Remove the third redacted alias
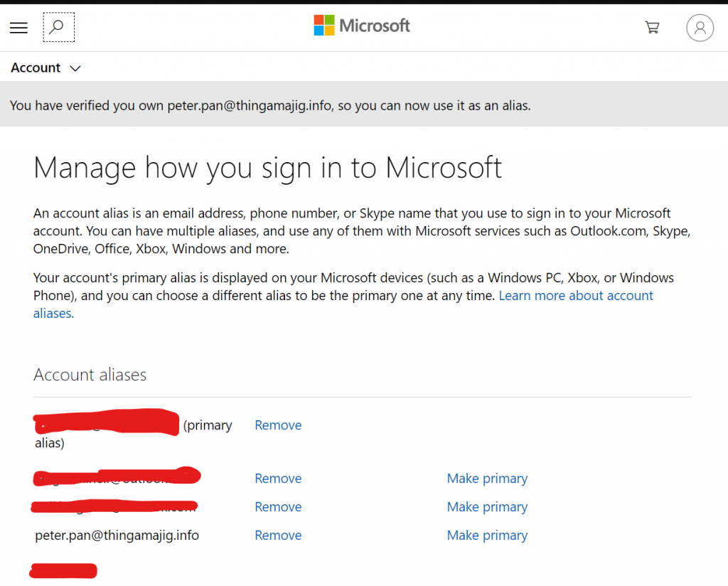Image resolution: width=728 pixels, height=586 pixels. point(278,506)
